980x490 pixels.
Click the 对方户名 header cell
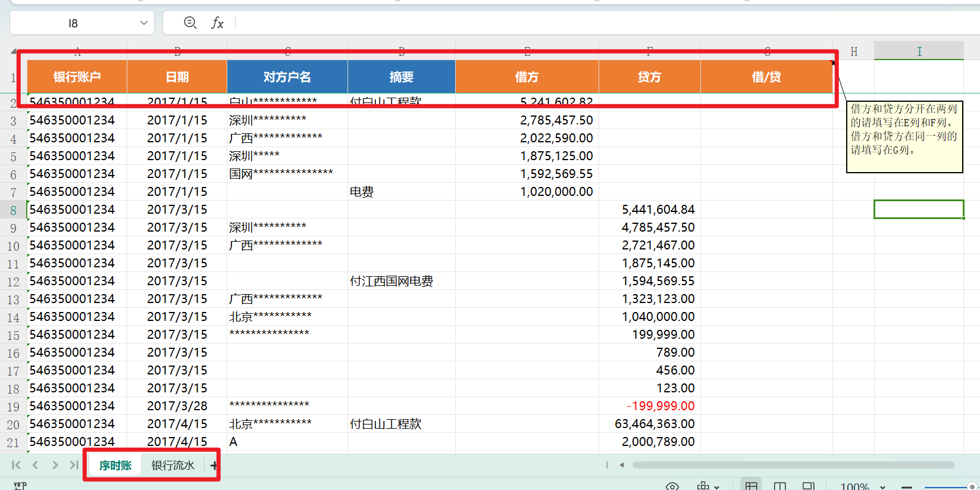click(x=287, y=77)
